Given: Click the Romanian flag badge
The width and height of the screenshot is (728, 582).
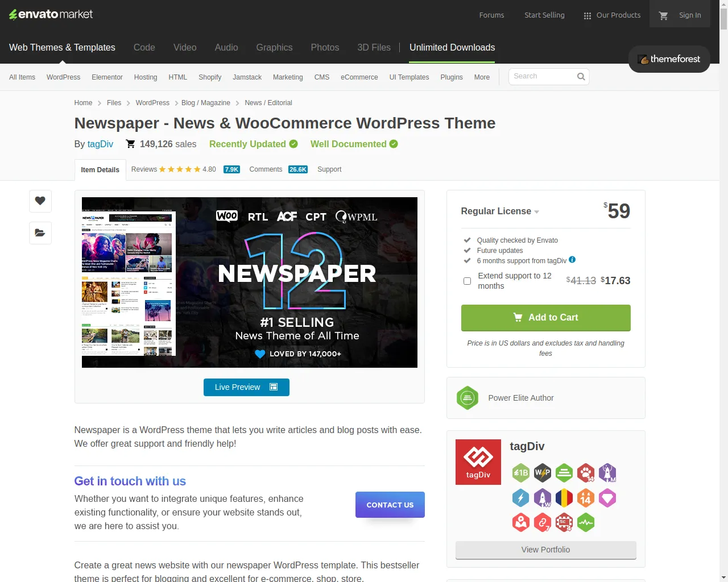Looking at the screenshot, I should coord(564,498).
